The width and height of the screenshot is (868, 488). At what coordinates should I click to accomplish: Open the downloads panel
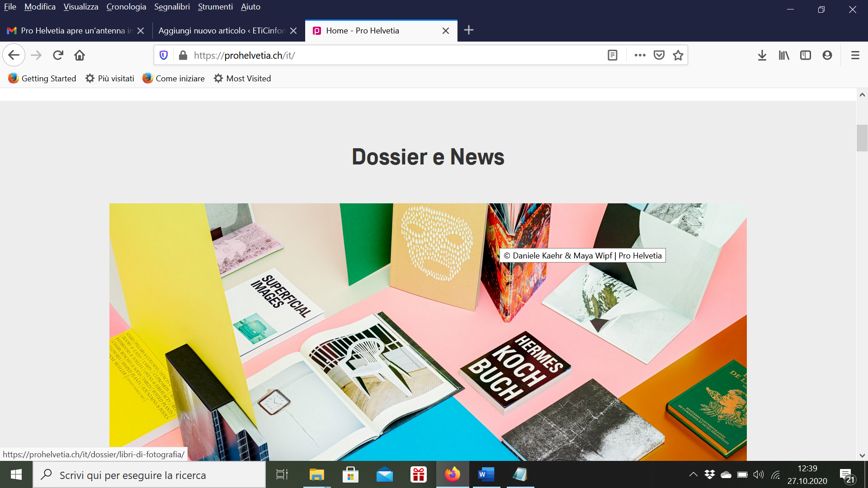pos(762,55)
